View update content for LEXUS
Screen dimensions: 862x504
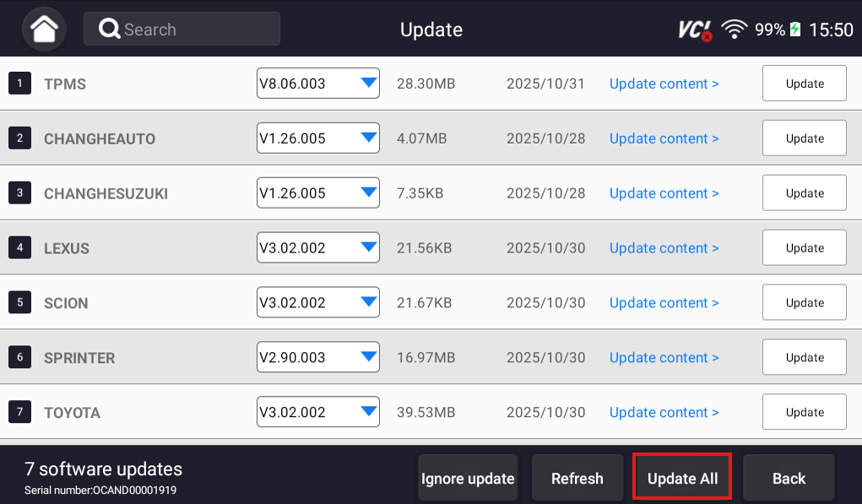point(664,247)
